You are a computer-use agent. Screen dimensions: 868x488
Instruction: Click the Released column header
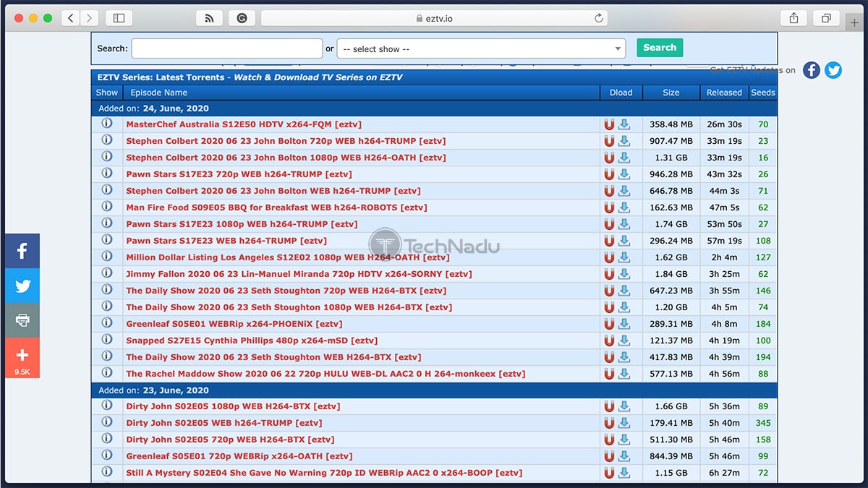pyautogui.click(x=724, y=93)
